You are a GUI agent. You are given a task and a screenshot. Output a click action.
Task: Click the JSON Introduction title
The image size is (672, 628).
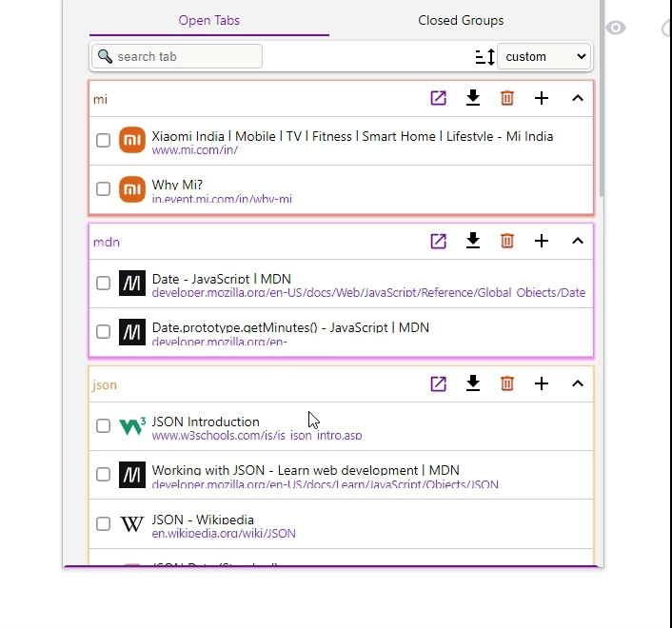206,422
